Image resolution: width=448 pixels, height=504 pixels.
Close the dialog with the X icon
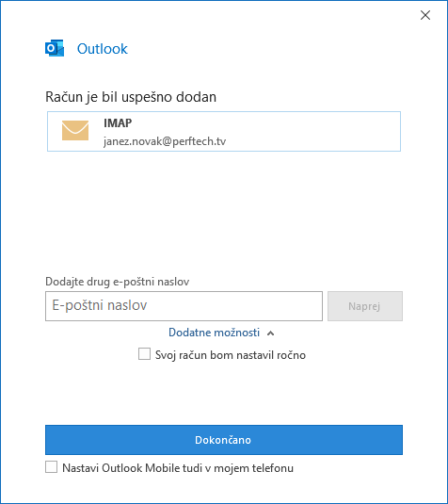[x=425, y=15]
